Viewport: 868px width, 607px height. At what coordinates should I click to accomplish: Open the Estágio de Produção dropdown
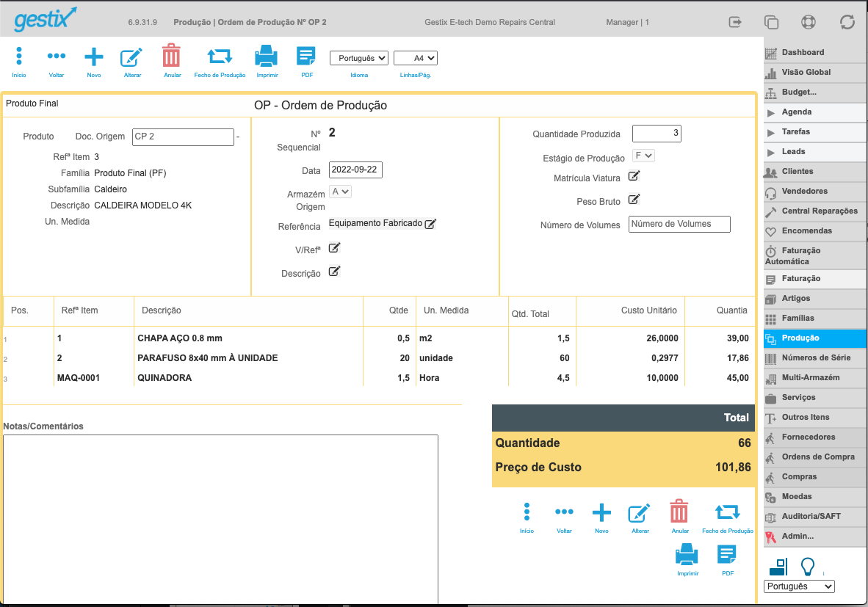click(643, 156)
